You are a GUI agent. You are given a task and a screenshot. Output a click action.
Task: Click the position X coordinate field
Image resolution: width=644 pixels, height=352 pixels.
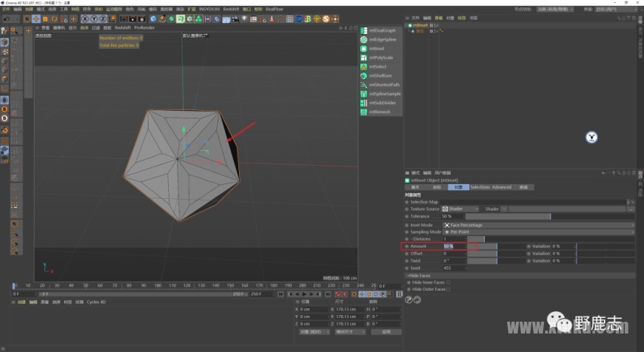click(x=313, y=309)
